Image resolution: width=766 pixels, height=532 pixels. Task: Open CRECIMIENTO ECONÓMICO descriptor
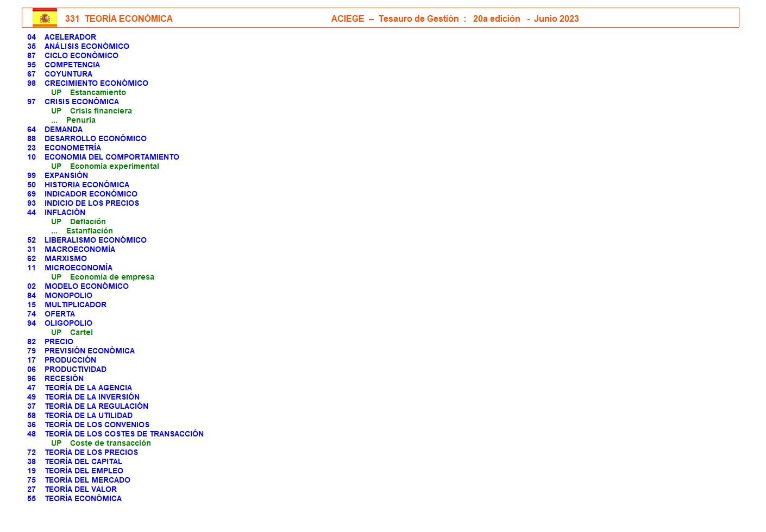tap(96, 83)
